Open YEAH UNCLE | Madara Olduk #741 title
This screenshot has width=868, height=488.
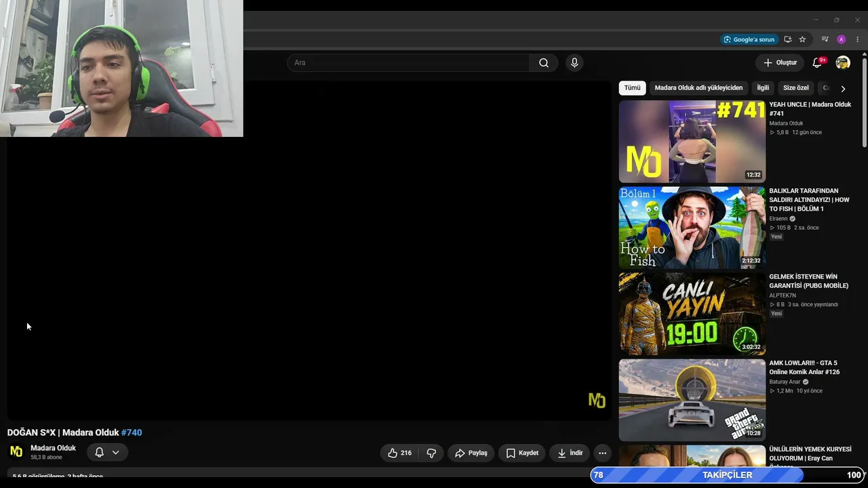pos(810,109)
